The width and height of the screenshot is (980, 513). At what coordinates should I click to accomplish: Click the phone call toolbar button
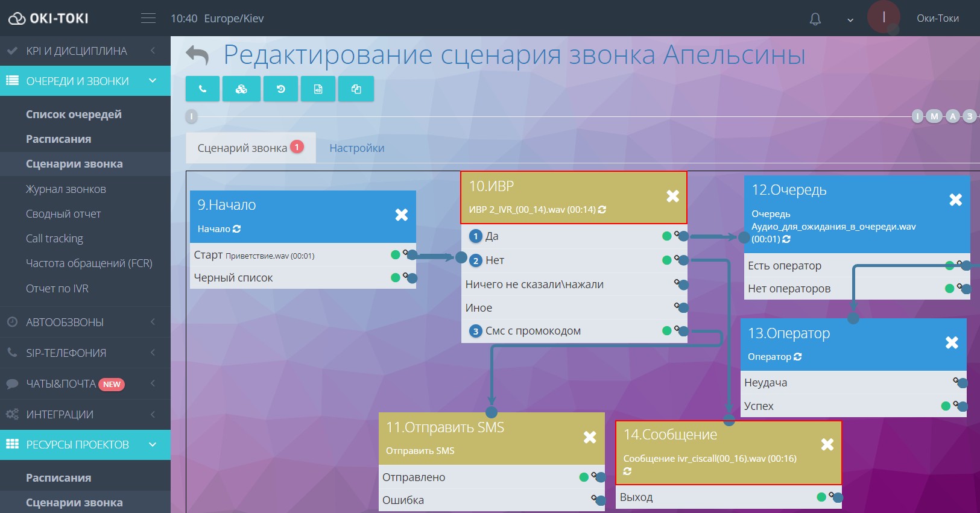pos(203,89)
